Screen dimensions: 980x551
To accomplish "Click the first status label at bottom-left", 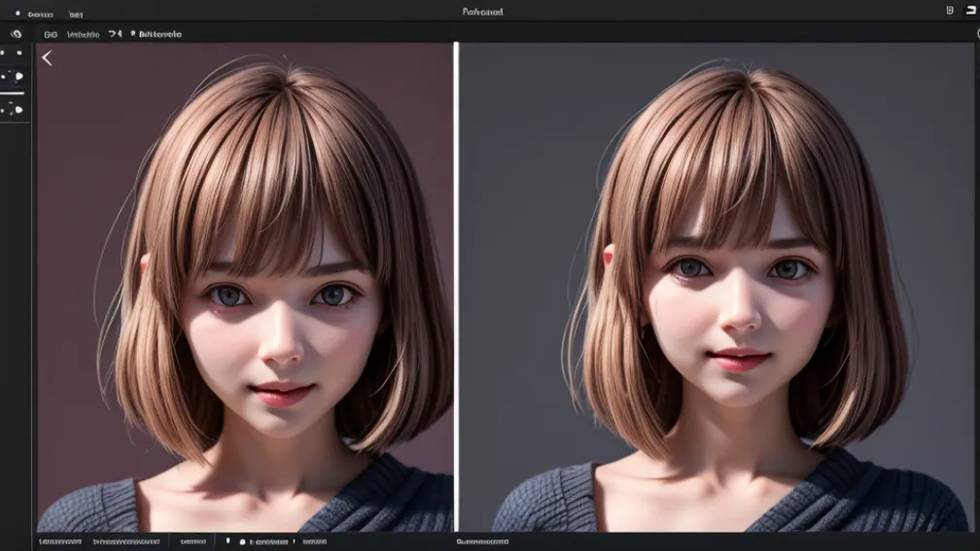I will click(x=59, y=541).
